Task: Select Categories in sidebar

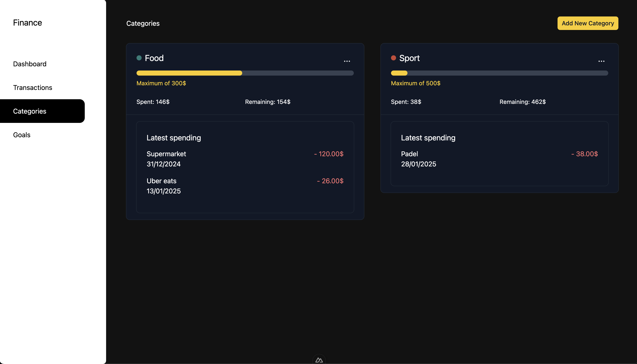Action: point(42,111)
